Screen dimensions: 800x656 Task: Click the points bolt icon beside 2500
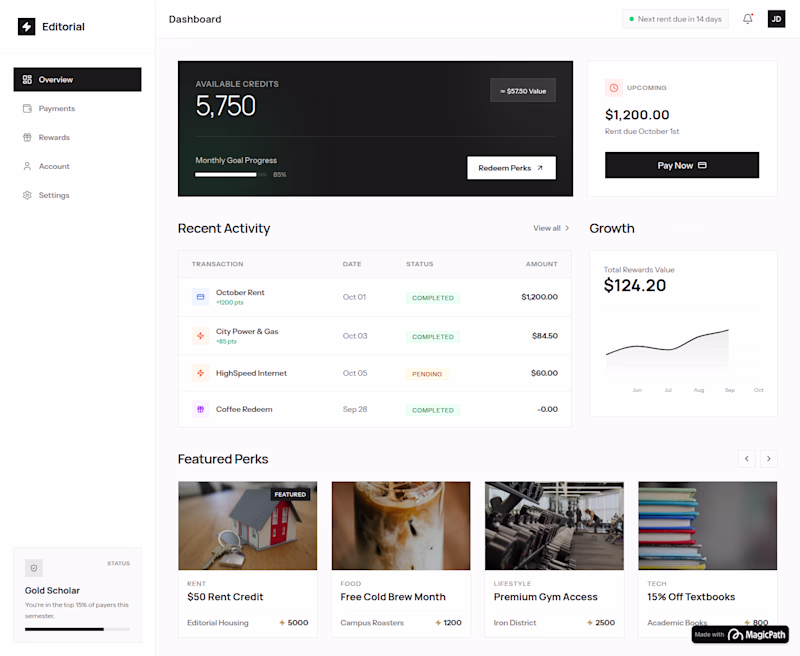(x=590, y=623)
